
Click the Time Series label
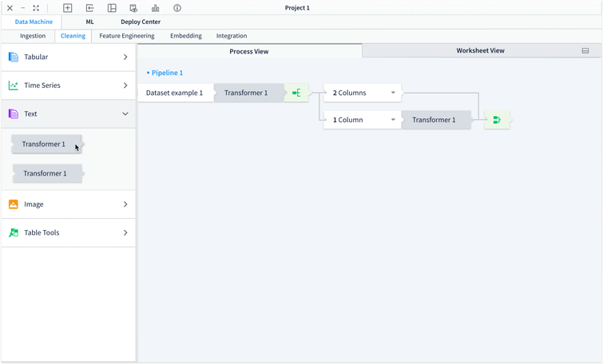pyautogui.click(x=42, y=85)
